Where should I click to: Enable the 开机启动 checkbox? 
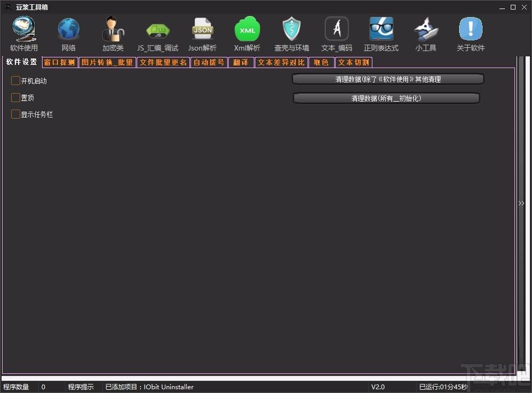pos(15,81)
